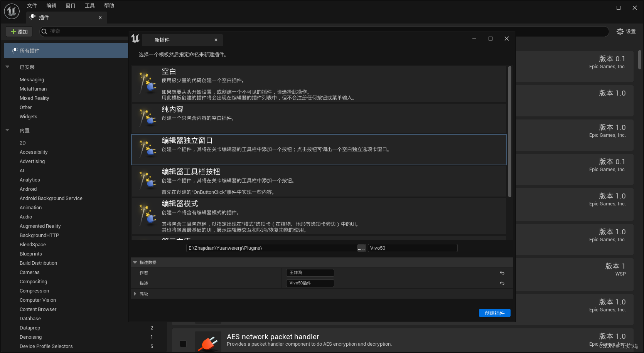The width and height of the screenshot is (644, 353).
Task: Open the 窗口 menu
Action: pos(70,5)
